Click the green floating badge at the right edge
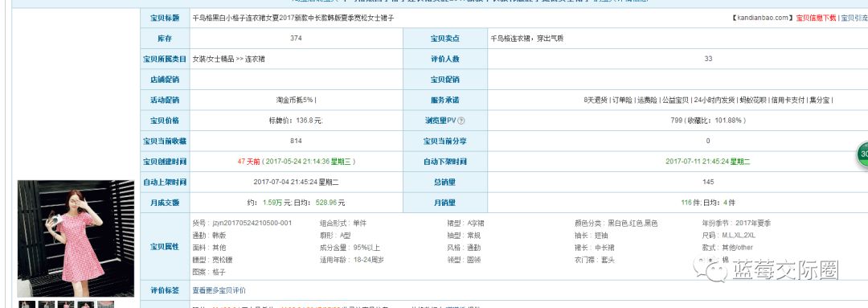 pos(862,154)
